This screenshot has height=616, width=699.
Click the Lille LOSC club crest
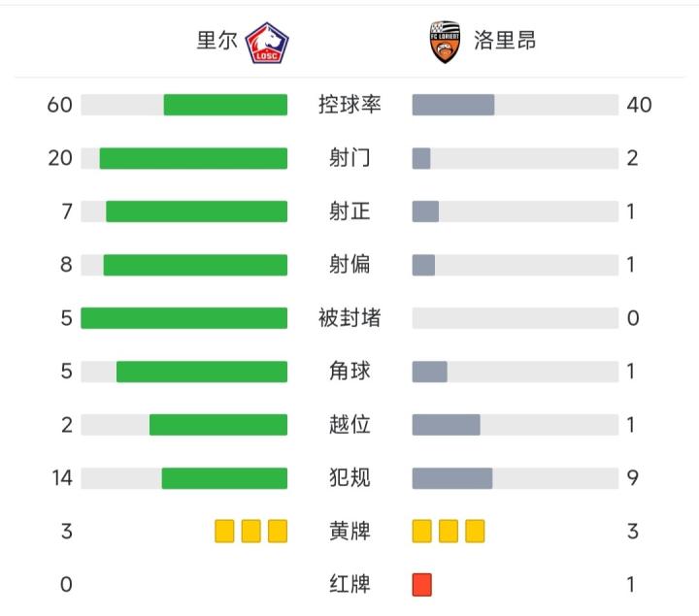[267, 43]
